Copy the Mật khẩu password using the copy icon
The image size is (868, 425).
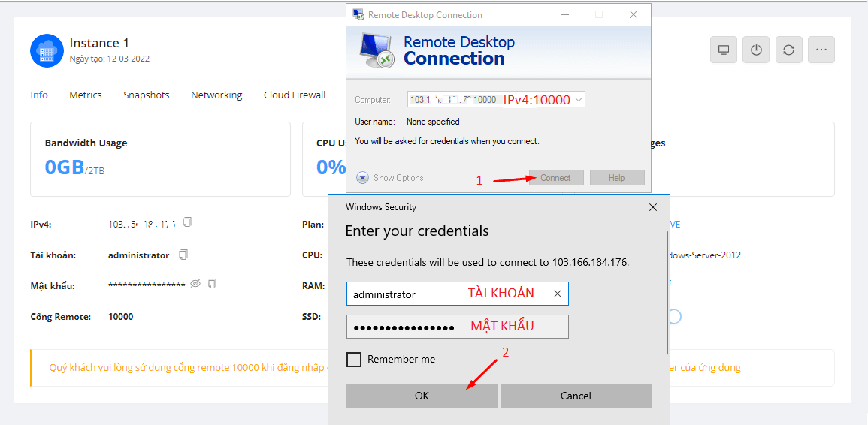coord(212,284)
